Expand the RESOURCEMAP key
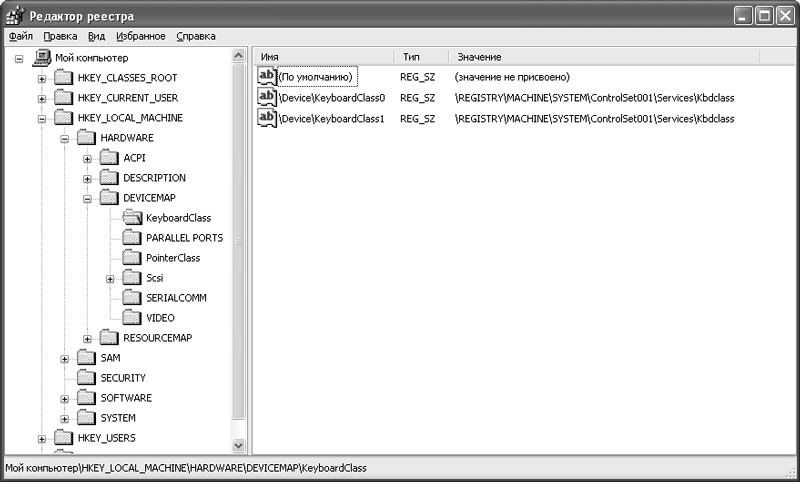 pos(87,339)
